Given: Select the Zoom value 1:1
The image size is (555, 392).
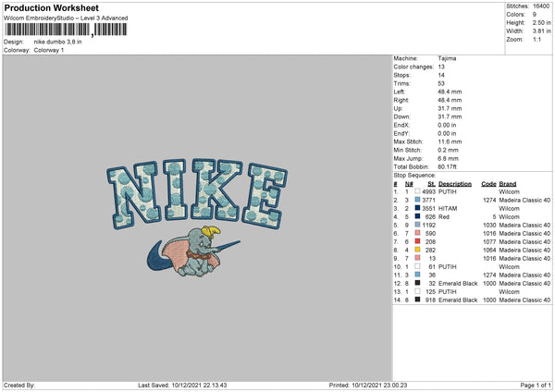Looking at the screenshot, I should (536, 39).
